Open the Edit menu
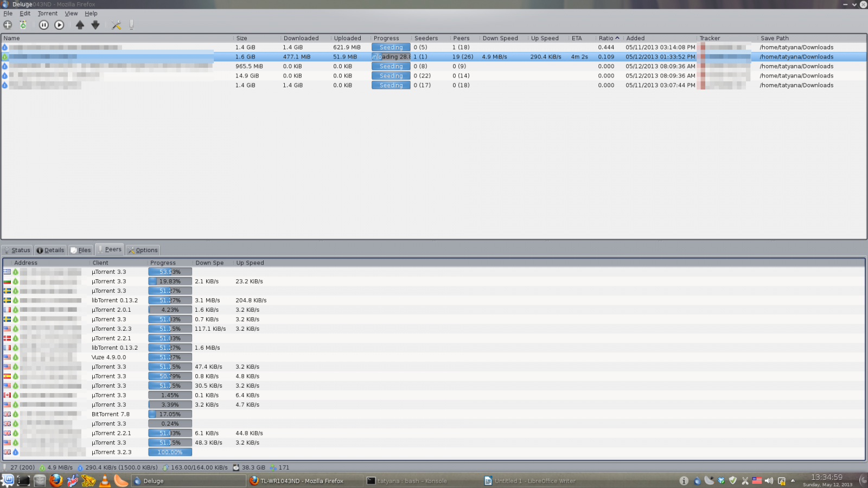The width and height of the screenshot is (868, 488). click(25, 14)
